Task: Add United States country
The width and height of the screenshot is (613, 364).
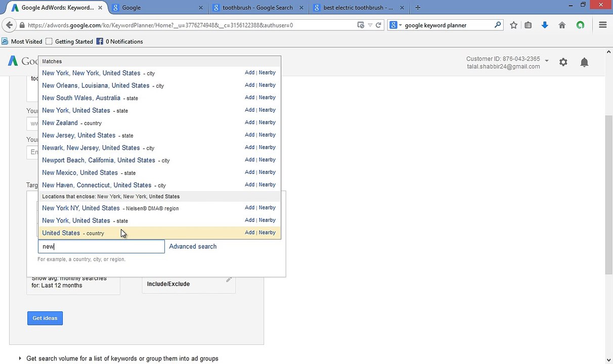Action: [249, 233]
